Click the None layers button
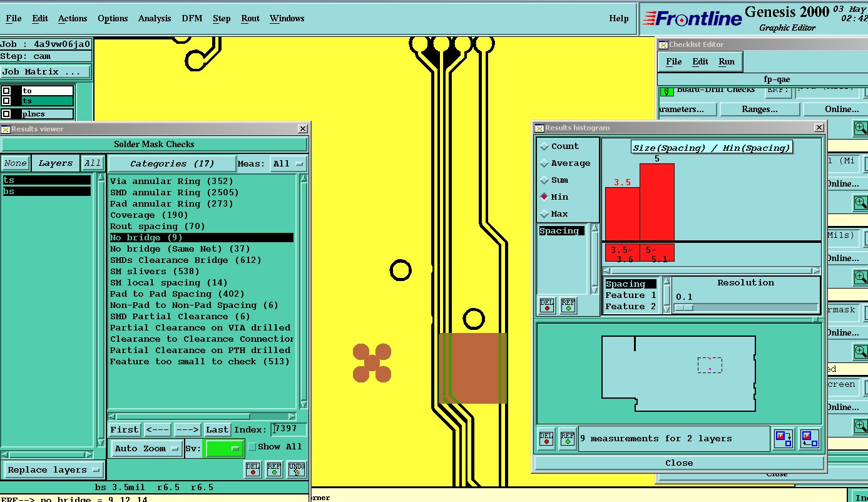This screenshot has height=502, width=868. 15,163
